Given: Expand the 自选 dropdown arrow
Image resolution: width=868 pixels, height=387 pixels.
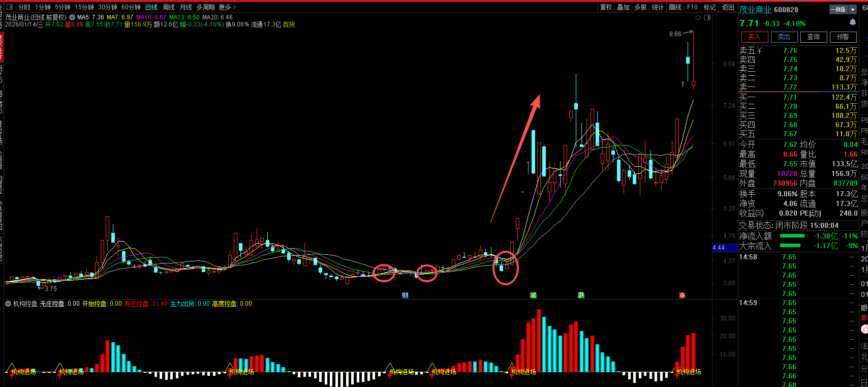Looking at the screenshot, I should (852, 10).
